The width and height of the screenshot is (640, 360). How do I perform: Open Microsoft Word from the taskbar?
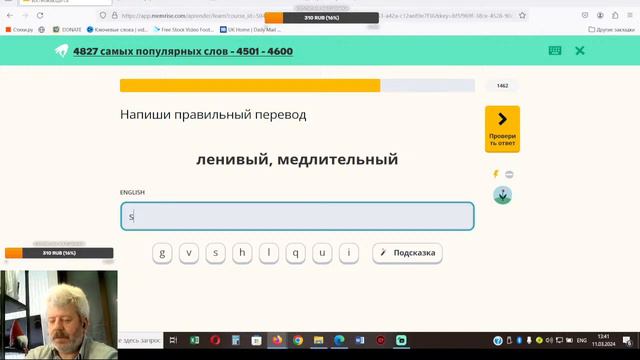coord(360,340)
